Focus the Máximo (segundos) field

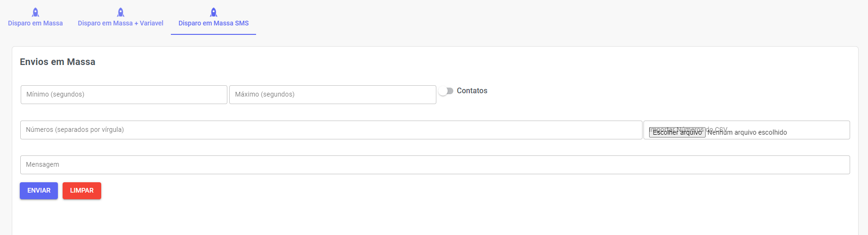pos(332,95)
